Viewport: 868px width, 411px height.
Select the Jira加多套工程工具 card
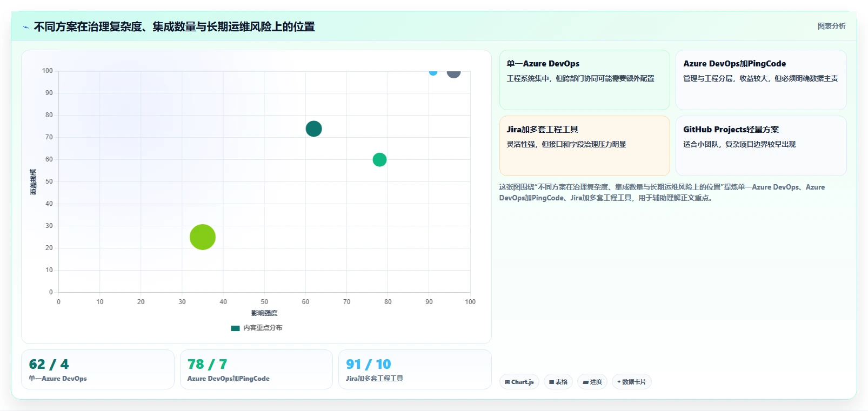tap(584, 146)
